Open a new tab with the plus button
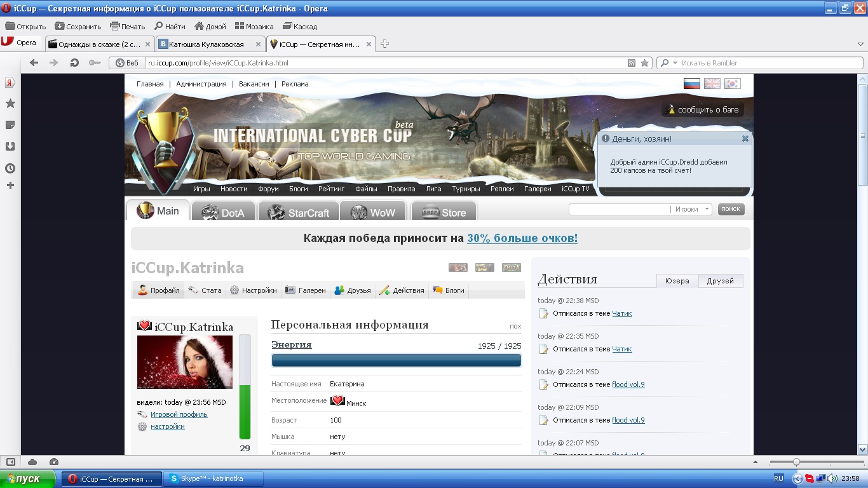 pos(384,44)
